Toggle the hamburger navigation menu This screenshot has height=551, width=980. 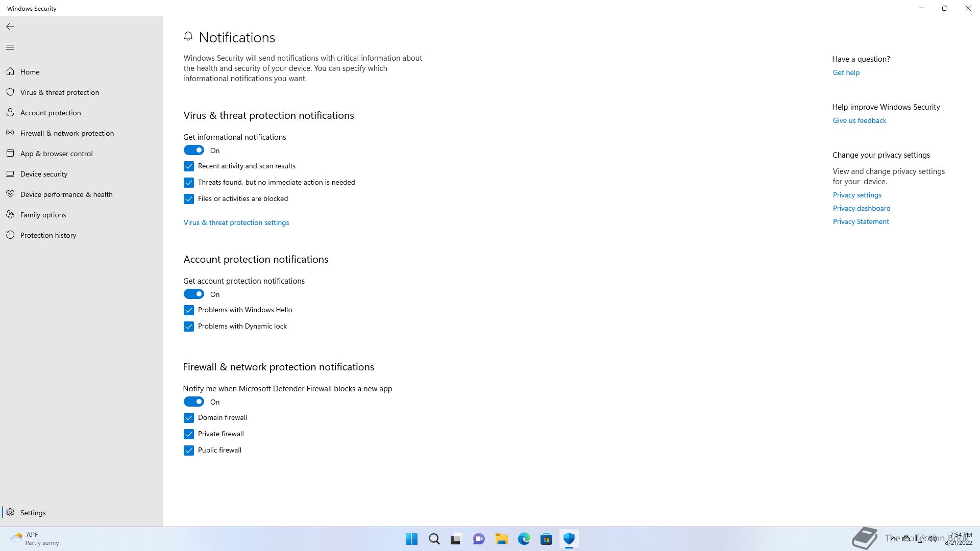point(10,47)
